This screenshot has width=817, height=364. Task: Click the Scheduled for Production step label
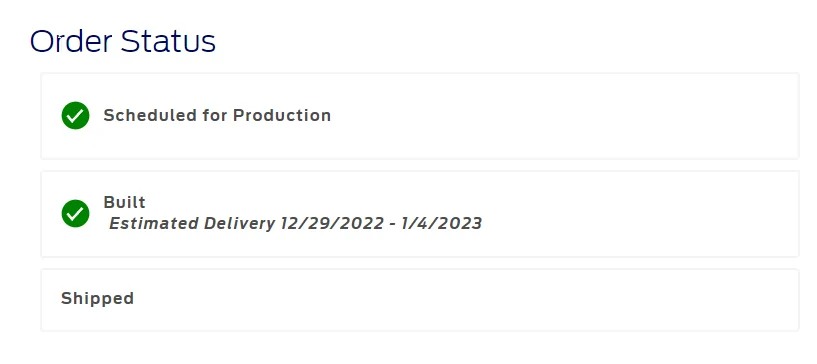(217, 116)
